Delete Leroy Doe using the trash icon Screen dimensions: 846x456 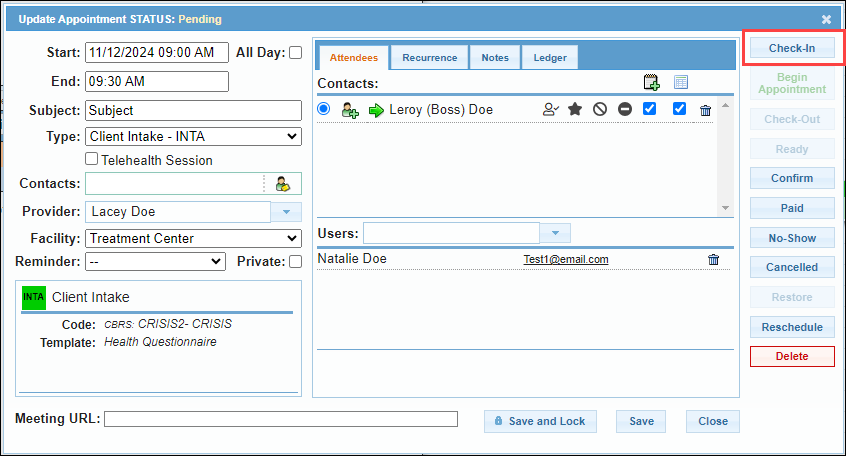[x=705, y=111]
